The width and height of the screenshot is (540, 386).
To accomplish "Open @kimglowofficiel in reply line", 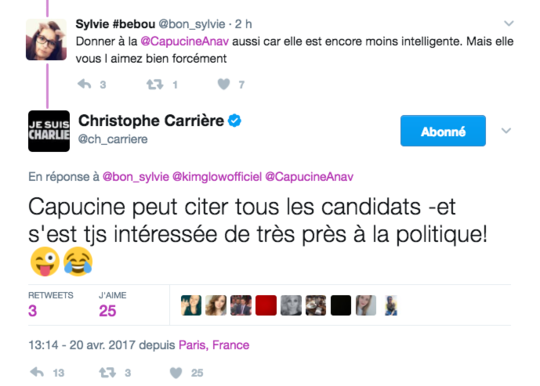I will [217, 177].
